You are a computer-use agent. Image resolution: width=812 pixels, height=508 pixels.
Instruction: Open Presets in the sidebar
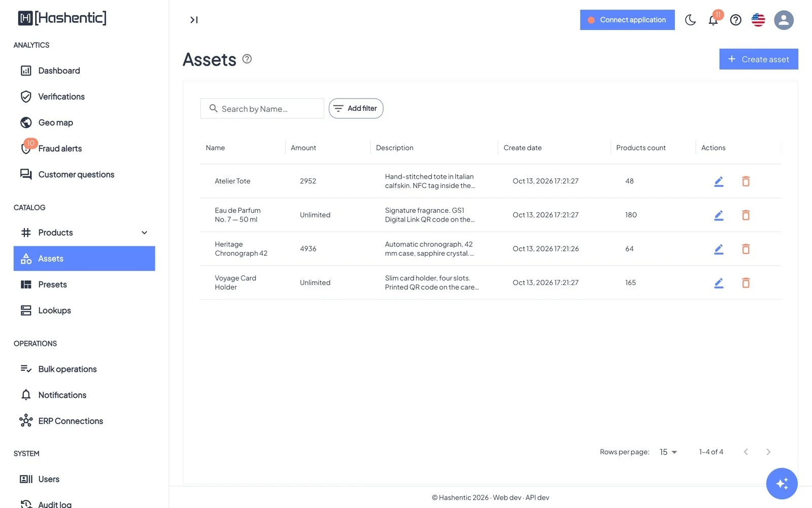click(84, 284)
